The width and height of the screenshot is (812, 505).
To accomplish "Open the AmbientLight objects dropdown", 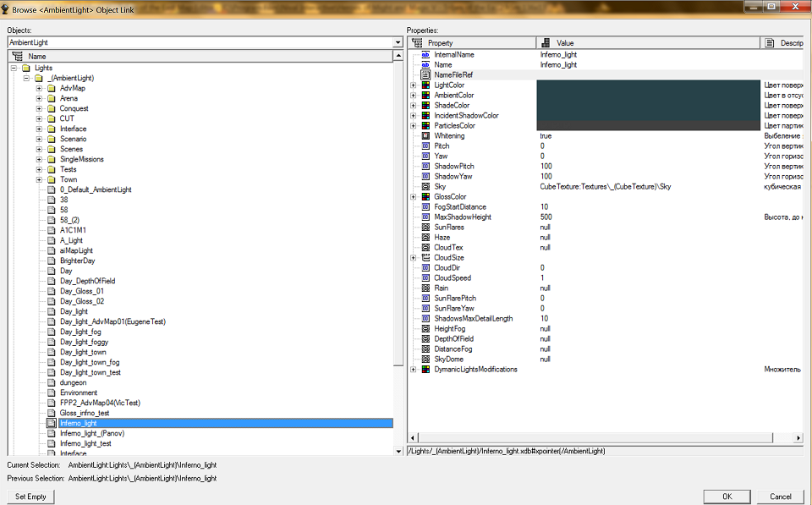I will pos(398,42).
